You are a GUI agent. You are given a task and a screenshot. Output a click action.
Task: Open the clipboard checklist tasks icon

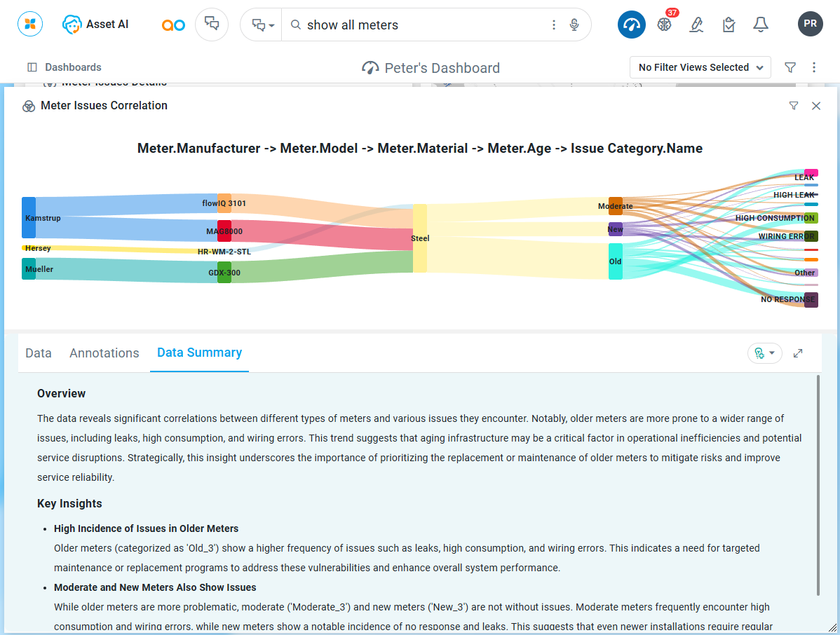point(729,25)
